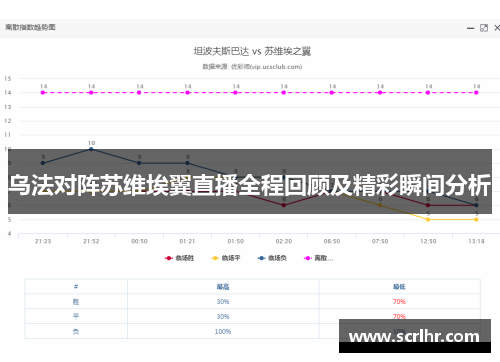The height and width of the screenshot is (362, 500).
Task: Click the 胜 row label cell
Action: coord(76,301)
